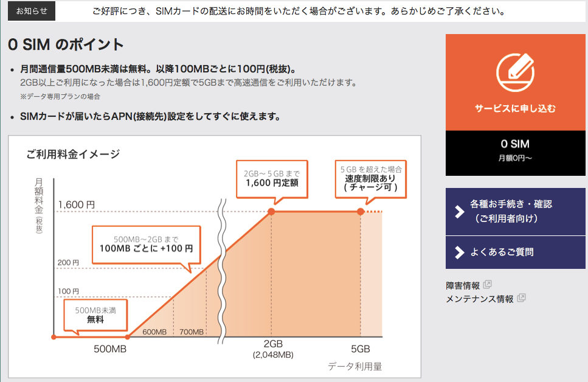588x382 pixels.
Task: Open 各種お手続き・確認(ご利用者向け)
Action: [x=515, y=212]
